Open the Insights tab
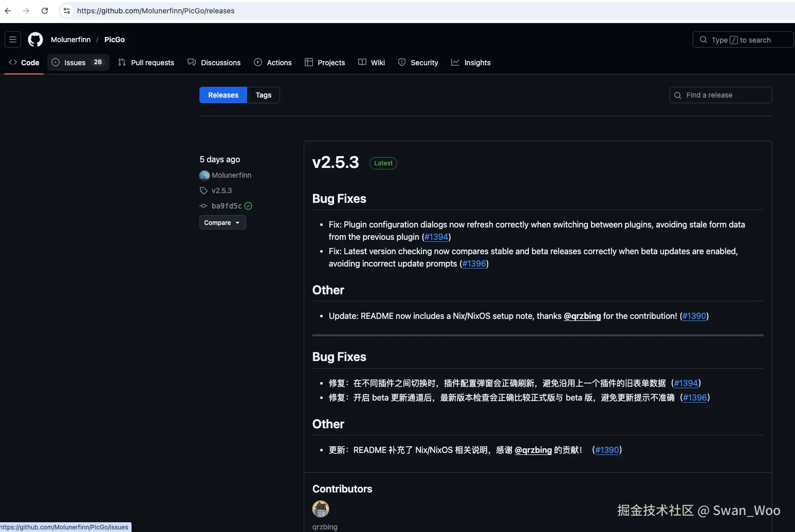Image resolution: width=795 pixels, height=532 pixels. click(x=471, y=62)
